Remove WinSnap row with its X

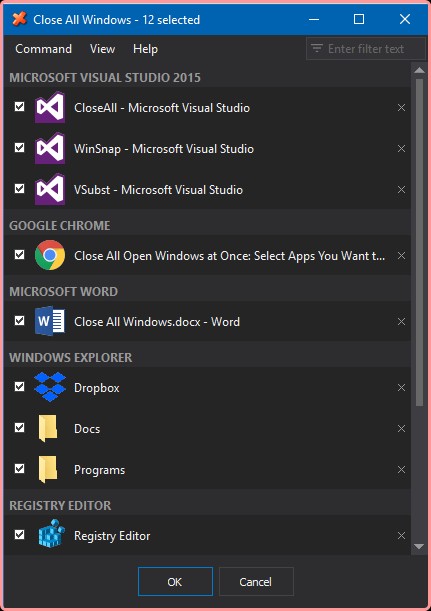pos(401,148)
